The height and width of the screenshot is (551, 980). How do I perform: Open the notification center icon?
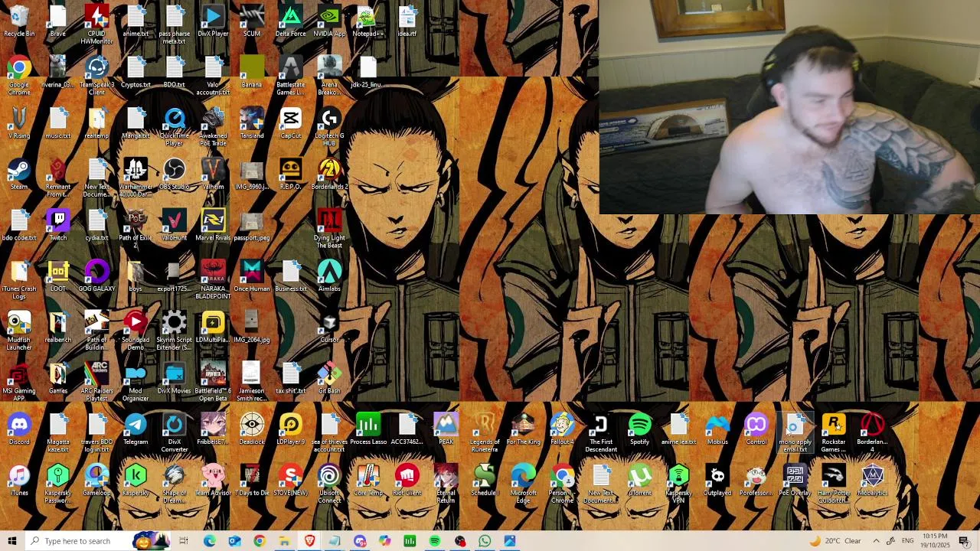(964, 541)
